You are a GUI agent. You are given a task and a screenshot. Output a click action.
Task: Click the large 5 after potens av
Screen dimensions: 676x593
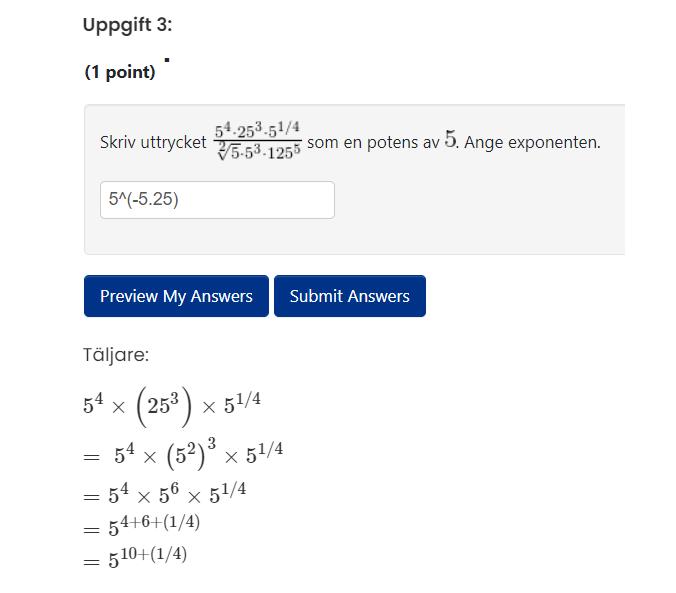coord(449,141)
